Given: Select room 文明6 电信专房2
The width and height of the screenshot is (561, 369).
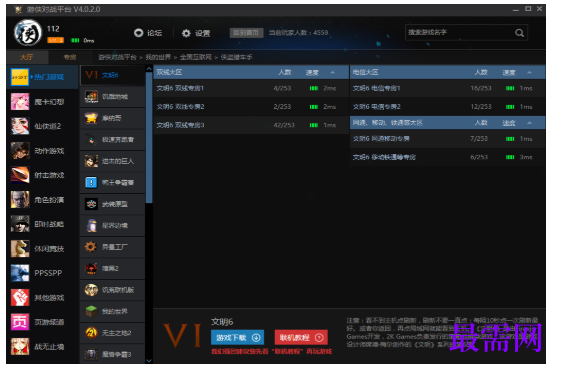Looking at the screenshot, I should 448,107.
